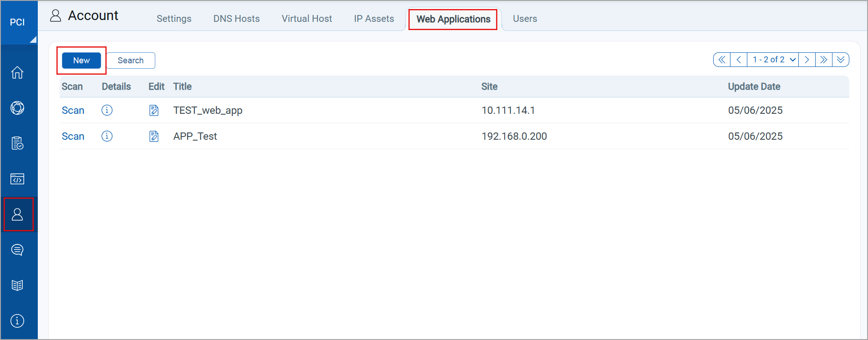Click the update date of APP_Test
868x340 pixels.
pyautogui.click(x=756, y=136)
